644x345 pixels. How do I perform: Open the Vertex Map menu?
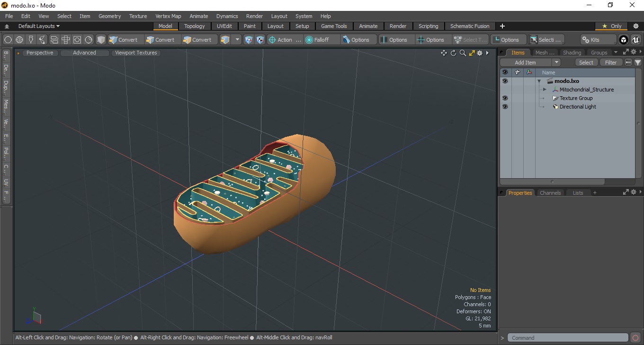168,16
